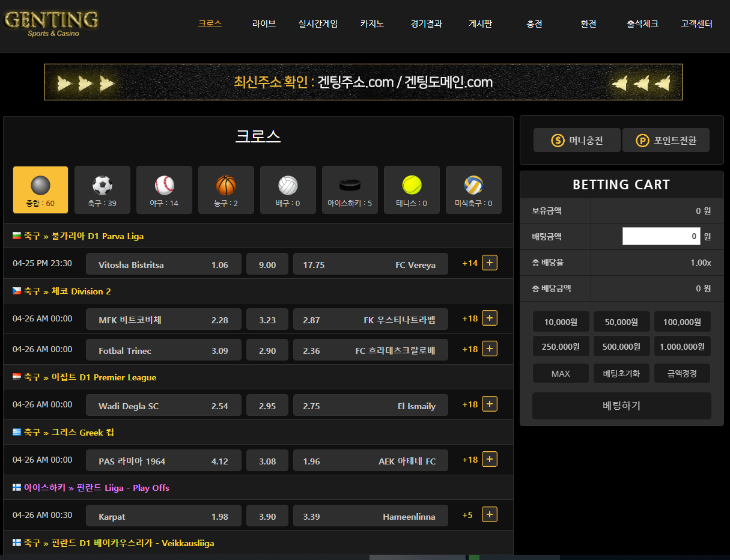Viewport: 730px width, 560px height.
Task: Open the 경기결과 menu
Action: point(426,24)
